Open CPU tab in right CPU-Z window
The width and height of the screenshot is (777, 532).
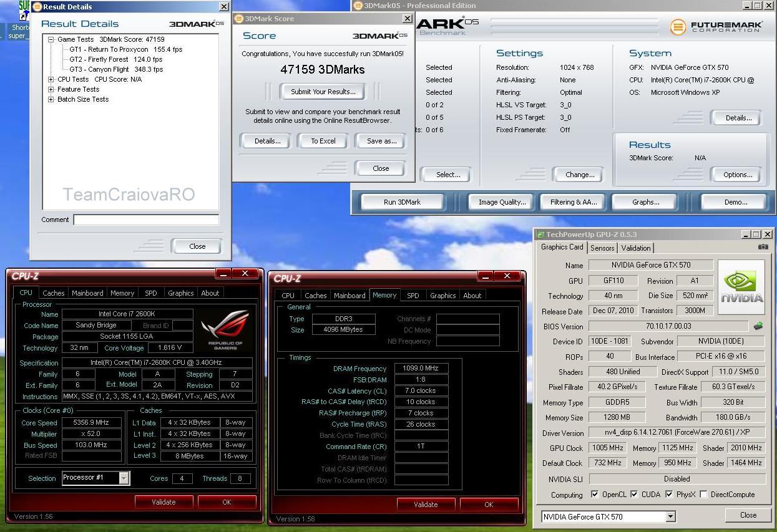pos(288,296)
